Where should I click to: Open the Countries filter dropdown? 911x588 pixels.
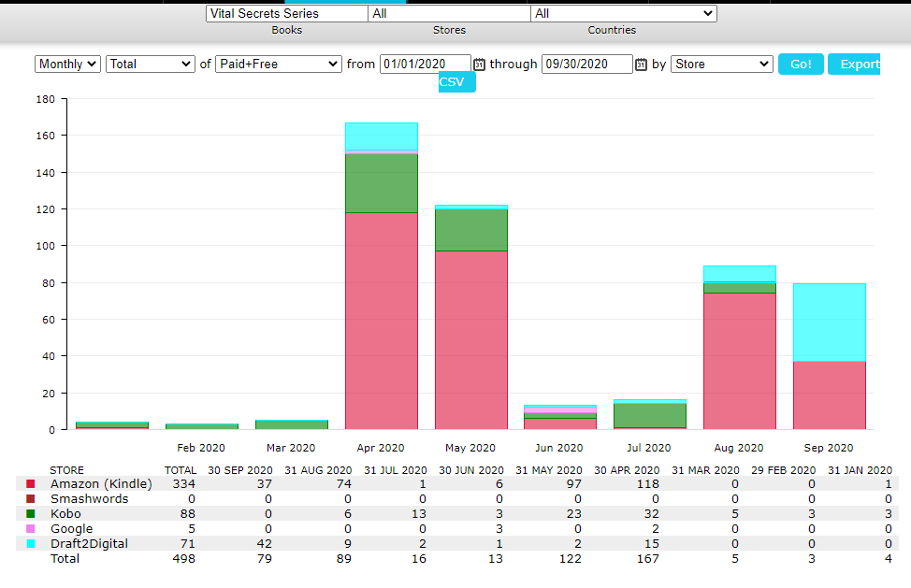(x=623, y=14)
